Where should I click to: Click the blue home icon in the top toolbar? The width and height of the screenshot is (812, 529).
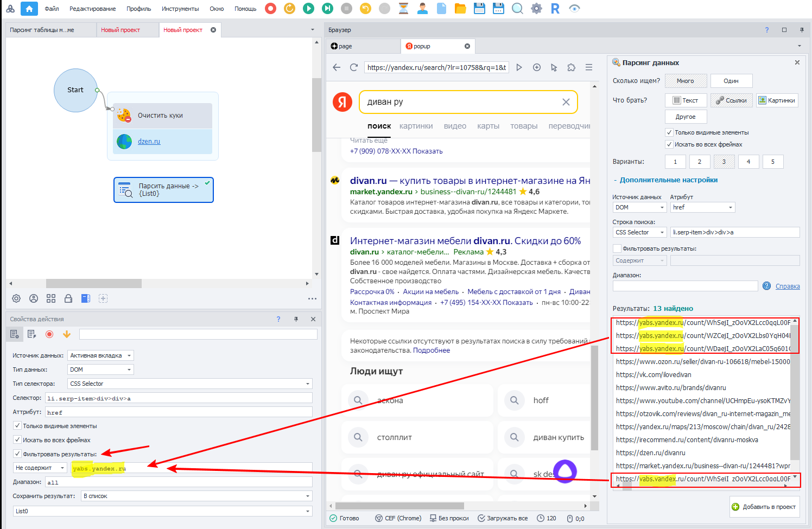[29, 9]
